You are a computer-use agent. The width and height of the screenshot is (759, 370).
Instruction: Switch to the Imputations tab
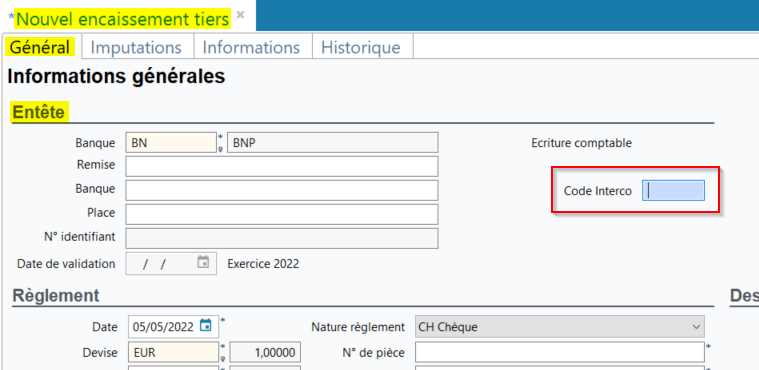[136, 47]
